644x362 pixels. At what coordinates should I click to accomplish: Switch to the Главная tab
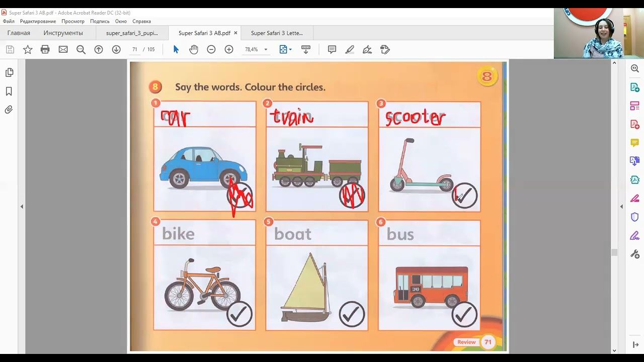19,33
